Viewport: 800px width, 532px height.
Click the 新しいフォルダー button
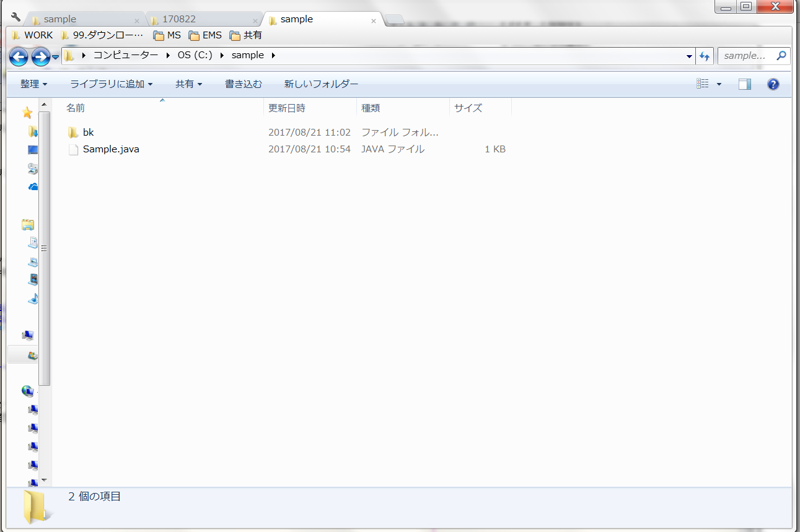pos(321,84)
